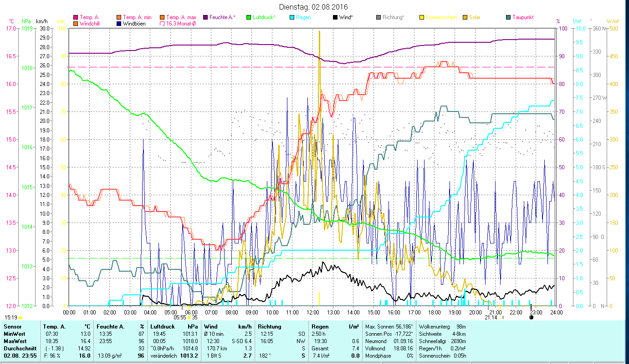Click the green Luftdruck* legend swatch
Screen dimensions: 629x364
tap(249, 17)
